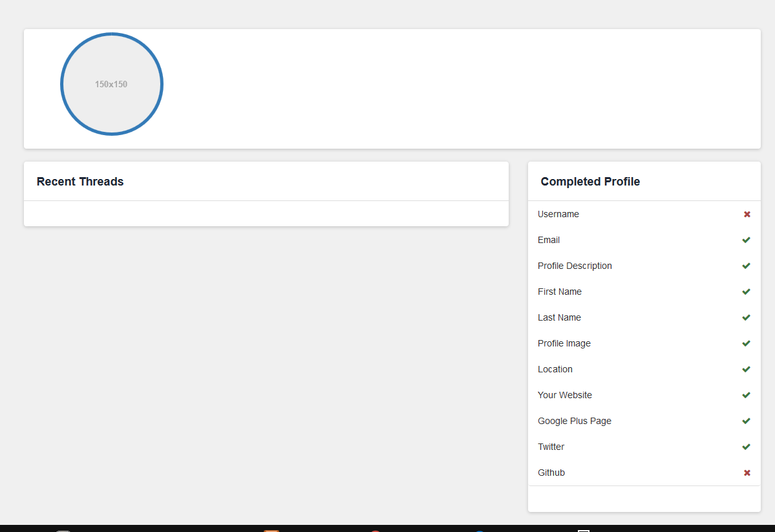Click the checkmark next to Google Plus Page
Image resolution: width=775 pixels, height=532 pixels.
pyautogui.click(x=747, y=421)
